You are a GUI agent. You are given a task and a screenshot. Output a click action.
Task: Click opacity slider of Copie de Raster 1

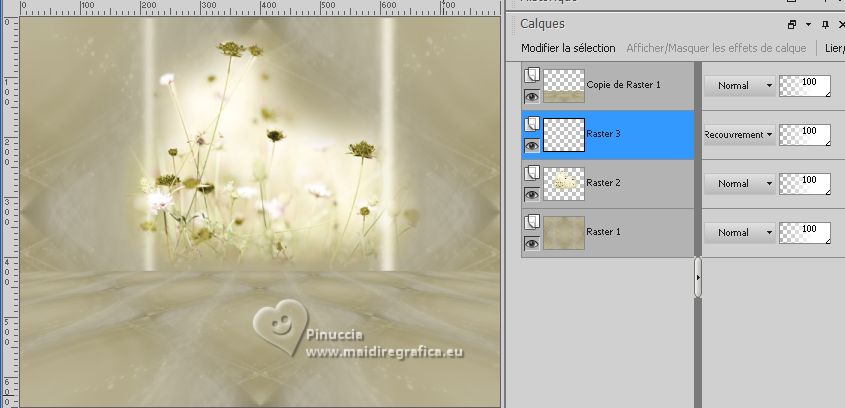(x=805, y=86)
